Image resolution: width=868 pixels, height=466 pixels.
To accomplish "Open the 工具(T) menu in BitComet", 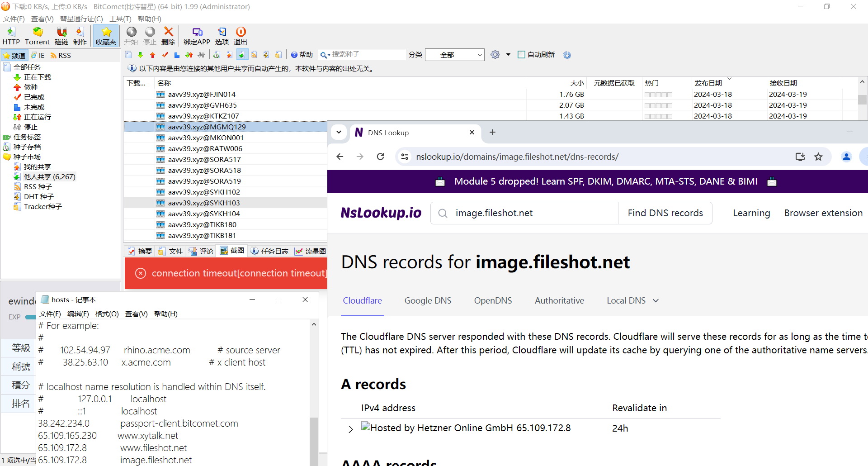I will pyautogui.click(x=120, y=19).
